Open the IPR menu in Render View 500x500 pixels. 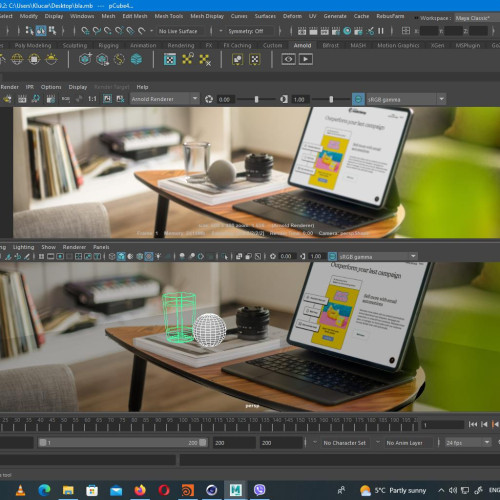pyautogui.click(x=30, y=87)
